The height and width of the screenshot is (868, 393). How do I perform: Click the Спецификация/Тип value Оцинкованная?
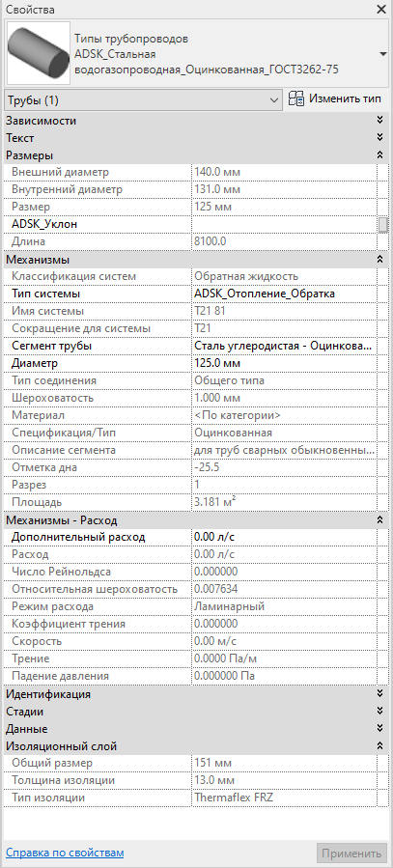(283, 433)
